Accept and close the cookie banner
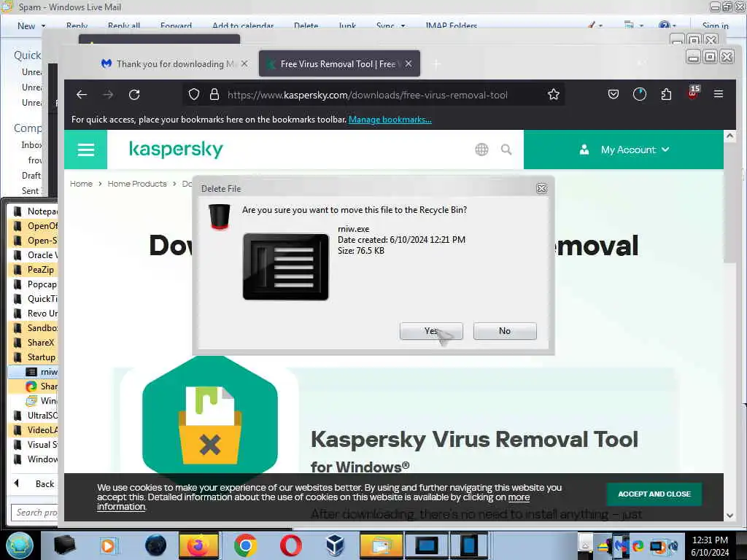Viewport: 747px width, 560px height. click(x=654, y=494)
